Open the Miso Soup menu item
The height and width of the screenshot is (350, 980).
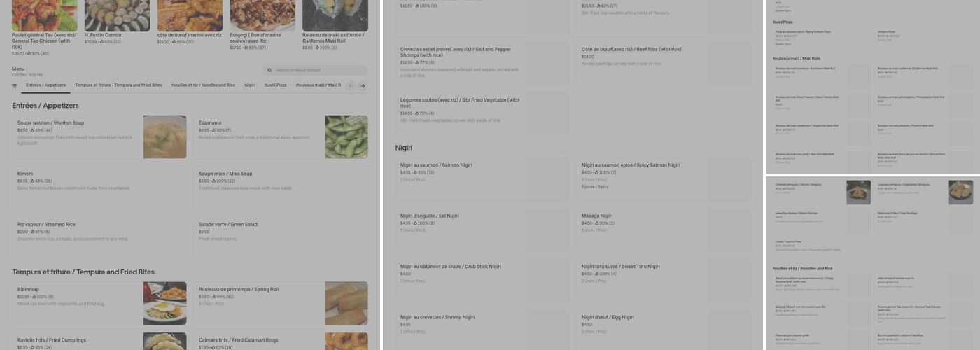click(x=281, y=186)
